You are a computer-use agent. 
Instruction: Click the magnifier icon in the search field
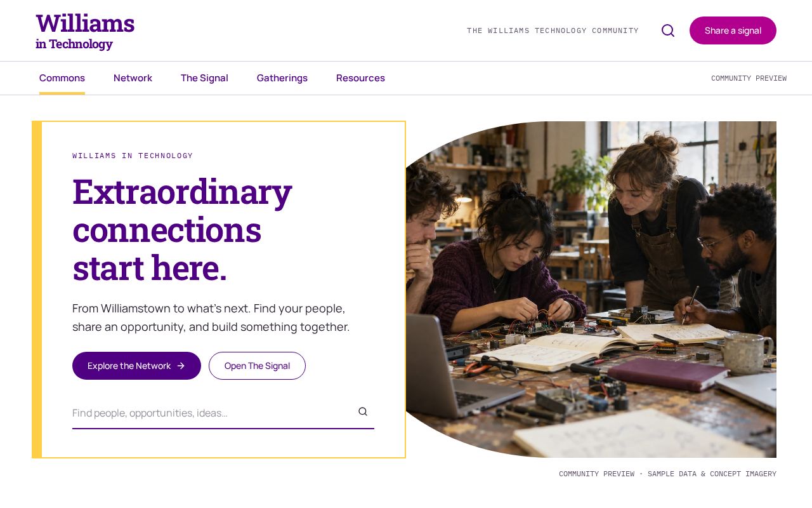[x=363, y=411]
